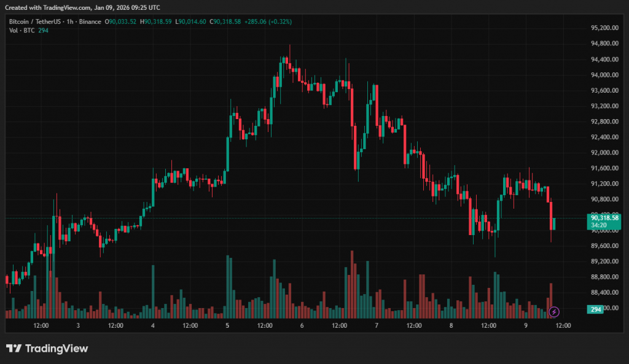
Task: Click the low value L90,014.60
Action: coord(192,21)
